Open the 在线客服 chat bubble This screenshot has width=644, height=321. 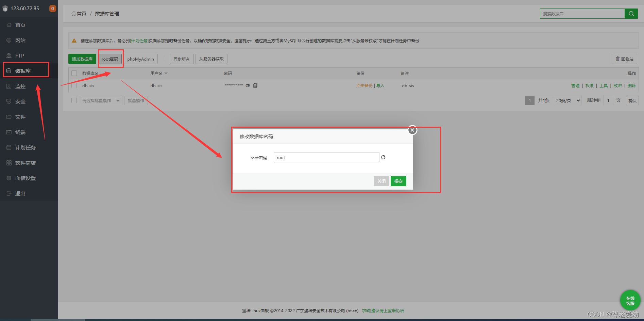coord(630,300)
